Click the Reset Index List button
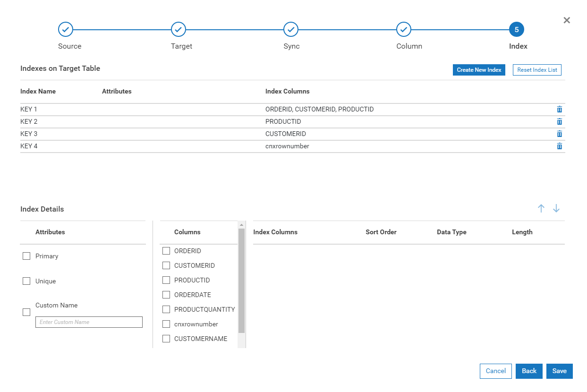 tap(537, 70)
